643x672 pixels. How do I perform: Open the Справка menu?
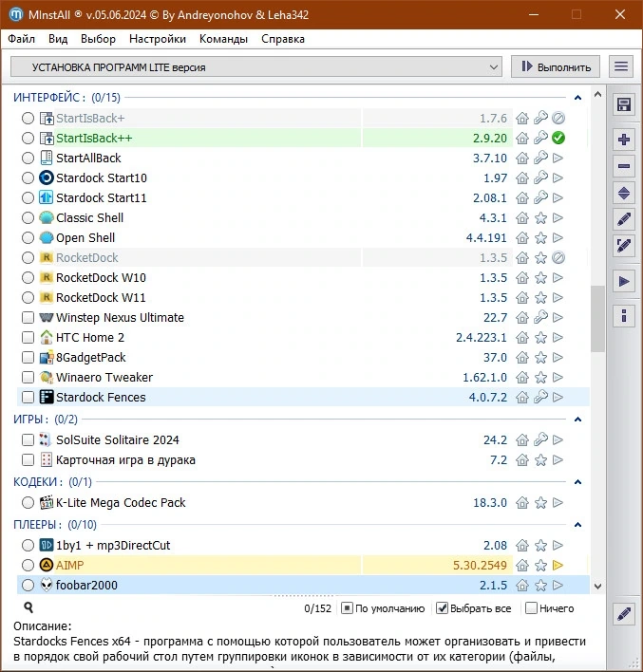point(283,39)
